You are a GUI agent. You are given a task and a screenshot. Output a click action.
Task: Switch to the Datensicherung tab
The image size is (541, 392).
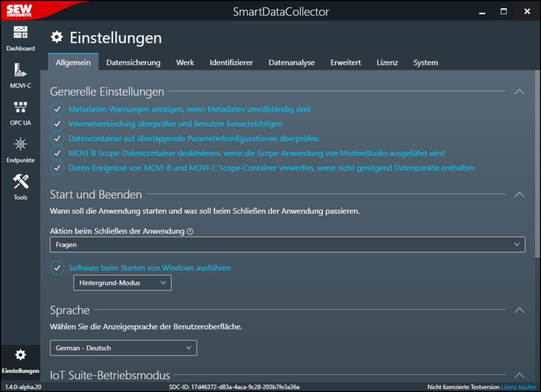[x=133, y=62]
